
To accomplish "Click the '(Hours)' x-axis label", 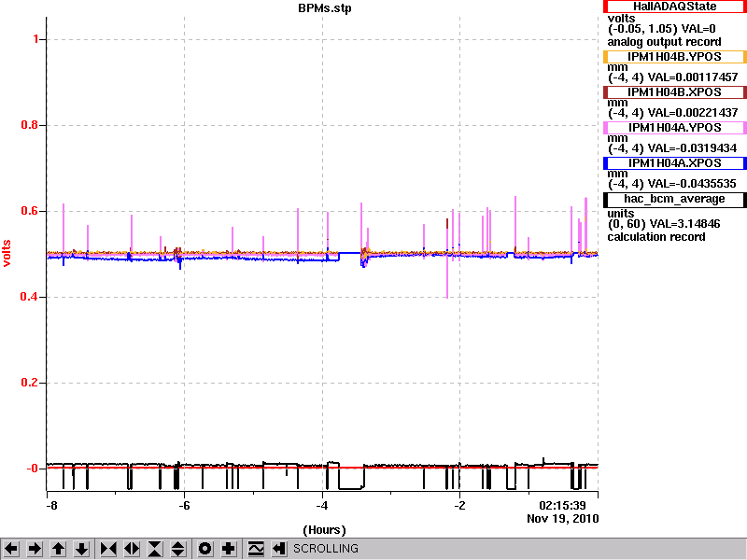I will (x=324, y=530).
